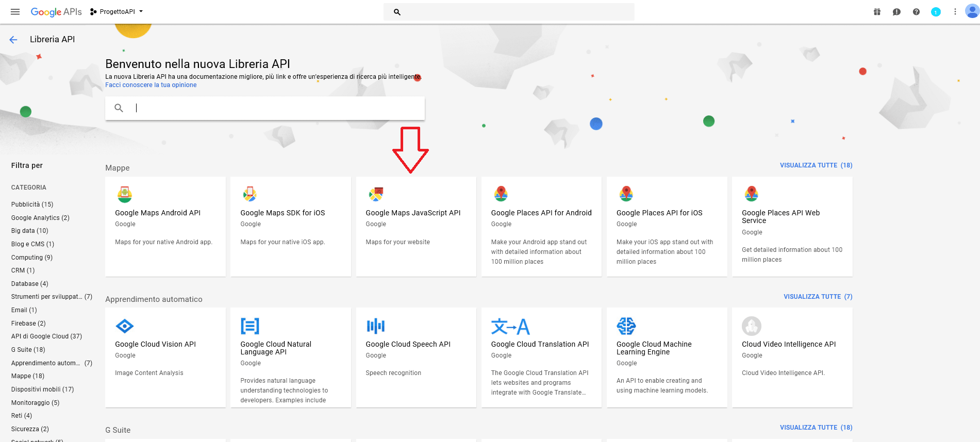Click 'Speech recognition' description text
Screen dimensions: 980x442
393,373
